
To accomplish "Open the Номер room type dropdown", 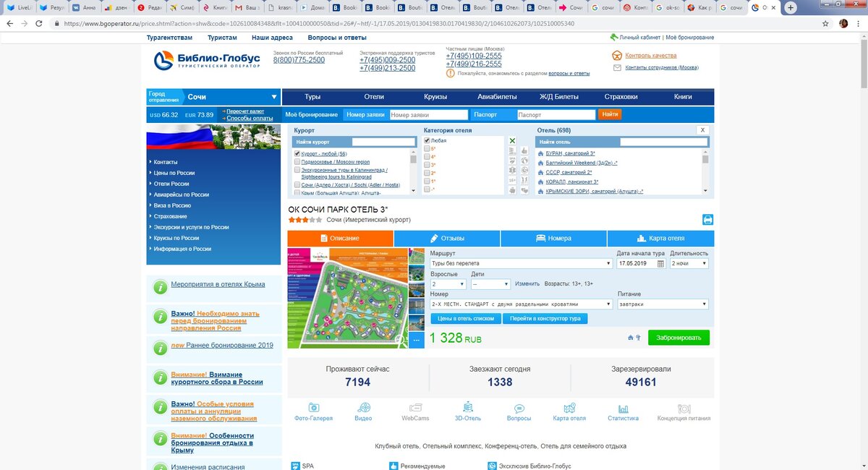I will pyautogui.click(x=521, y=304).
